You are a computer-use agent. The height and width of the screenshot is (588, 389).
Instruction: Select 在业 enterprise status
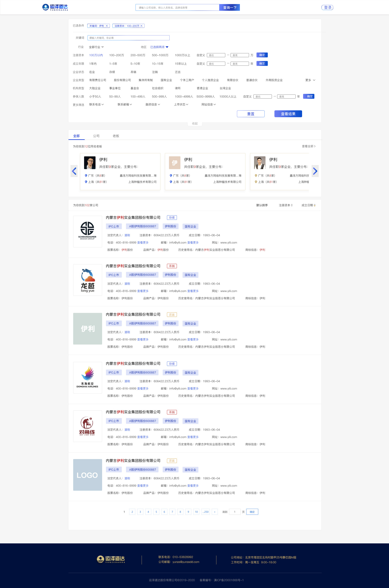[x=92, y=72]
